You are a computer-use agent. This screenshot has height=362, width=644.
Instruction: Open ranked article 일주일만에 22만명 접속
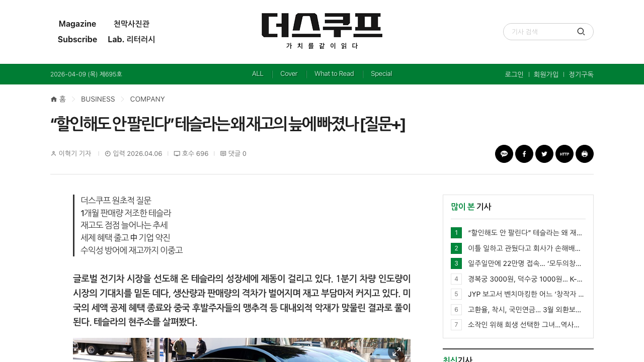click(x=525, y=263)
